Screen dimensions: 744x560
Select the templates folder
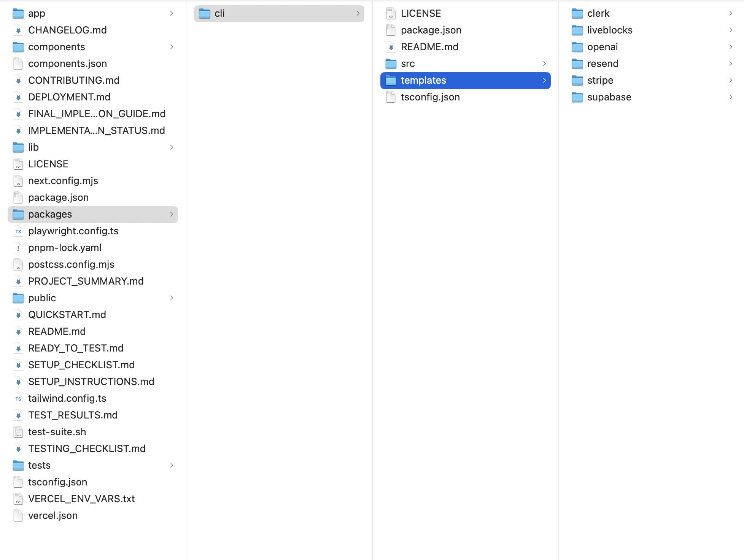423,80
